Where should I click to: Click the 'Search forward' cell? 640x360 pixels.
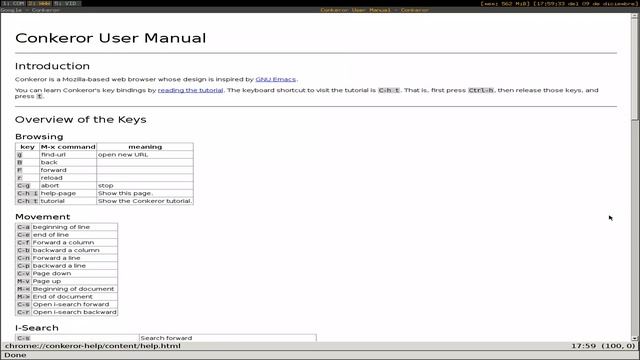click(228, 338)
